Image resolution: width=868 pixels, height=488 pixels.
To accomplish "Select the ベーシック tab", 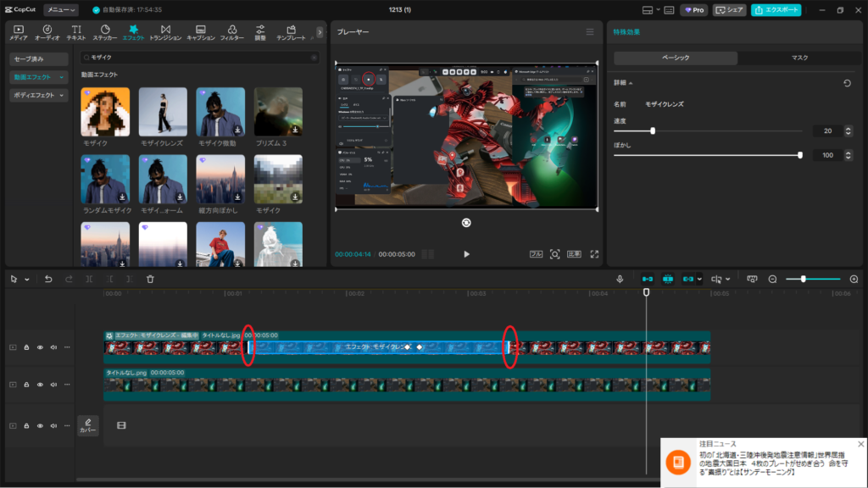I will [x=676, y=58].
